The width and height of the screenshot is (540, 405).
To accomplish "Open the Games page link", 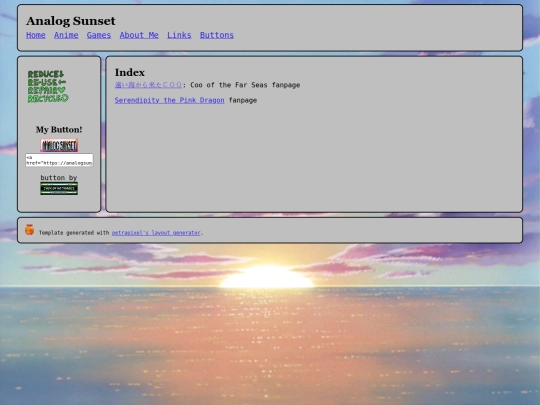I will [x=99, y=35].
